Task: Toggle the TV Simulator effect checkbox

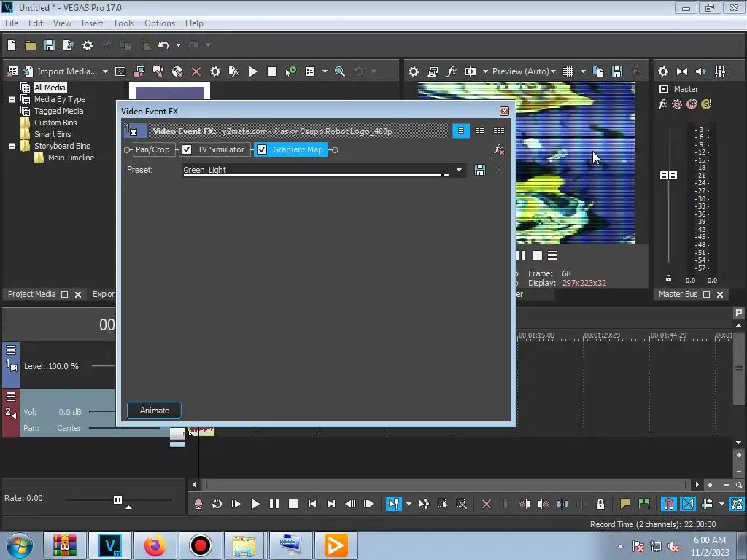Action: (187, 149)
